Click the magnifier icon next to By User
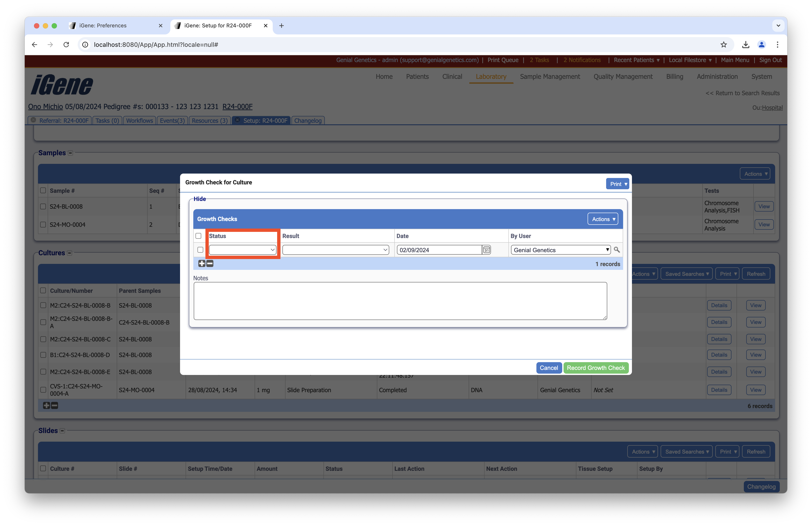The width and height of the screenshot is (812, 526). 617,250
